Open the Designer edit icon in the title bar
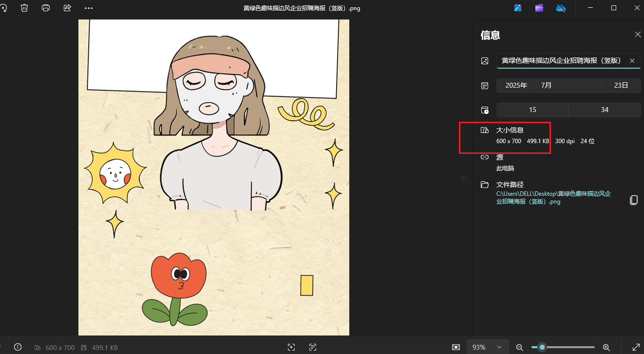 [518, 8]
